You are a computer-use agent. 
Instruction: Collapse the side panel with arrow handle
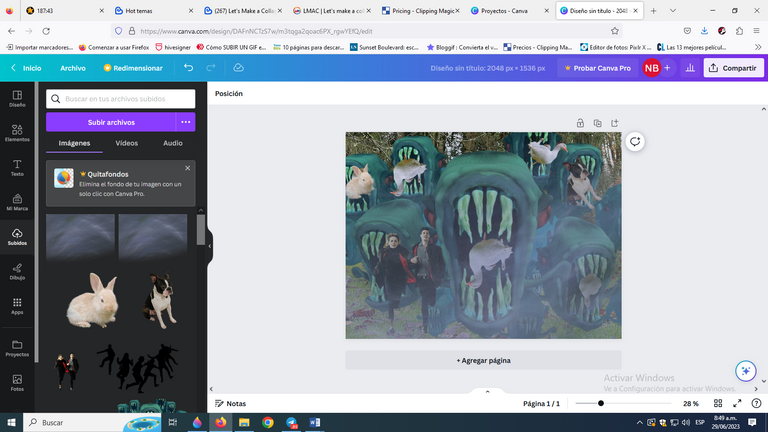pyautogui.click(x=210, y=246)
